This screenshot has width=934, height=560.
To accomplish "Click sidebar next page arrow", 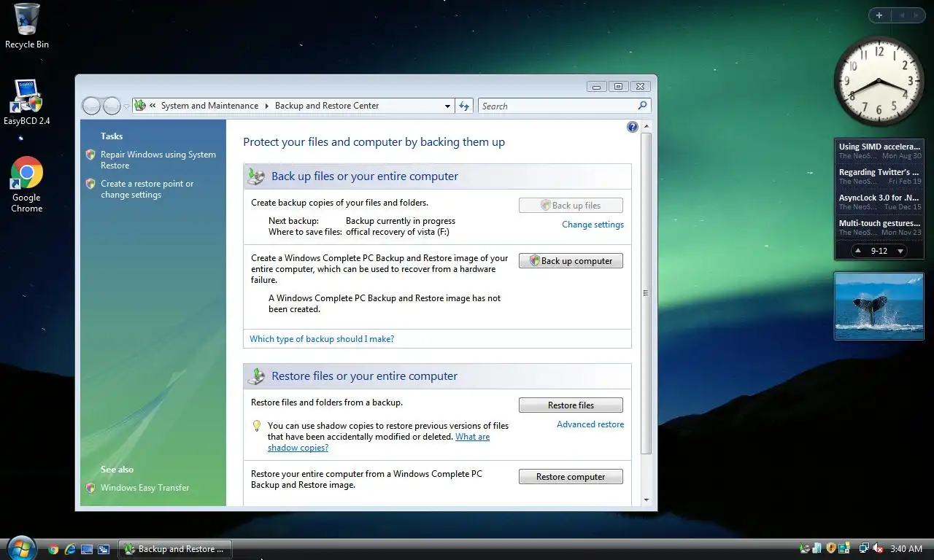I will click(918, 15).
